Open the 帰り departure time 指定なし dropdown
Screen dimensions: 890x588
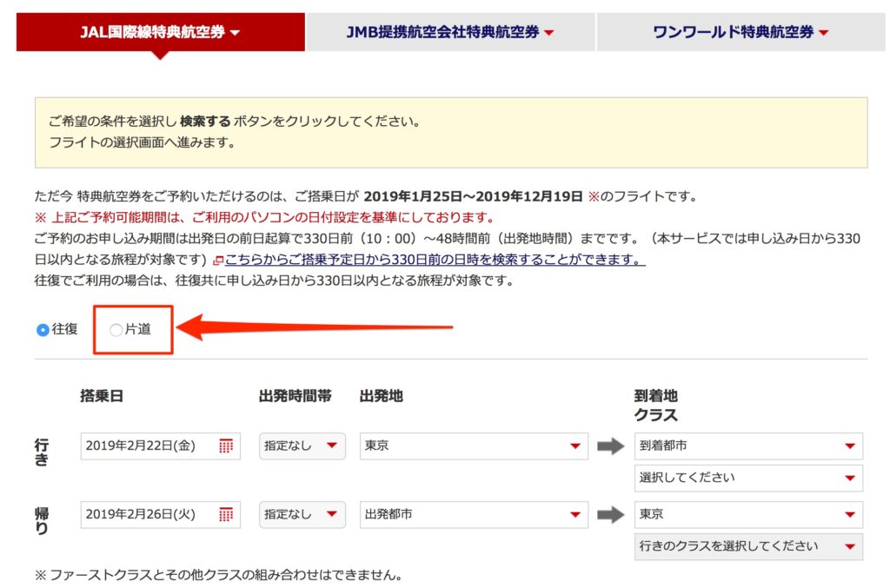click(x=302, y=514)
